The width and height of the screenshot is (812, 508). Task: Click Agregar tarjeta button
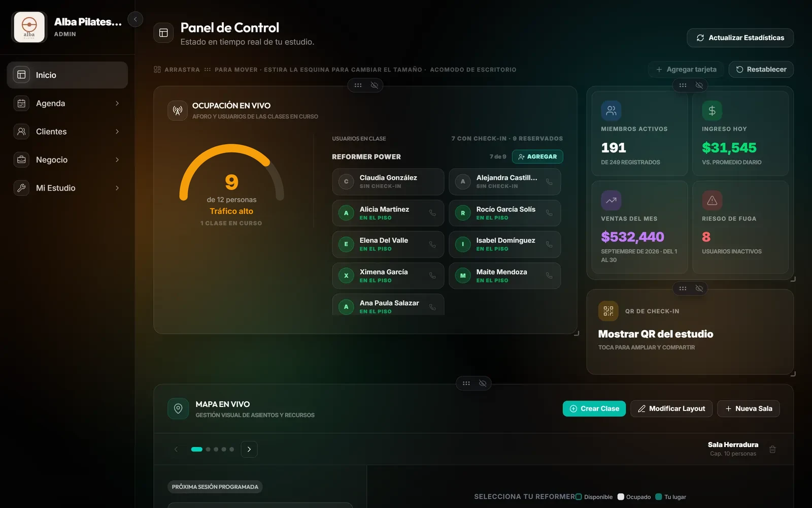pos(686,70)
